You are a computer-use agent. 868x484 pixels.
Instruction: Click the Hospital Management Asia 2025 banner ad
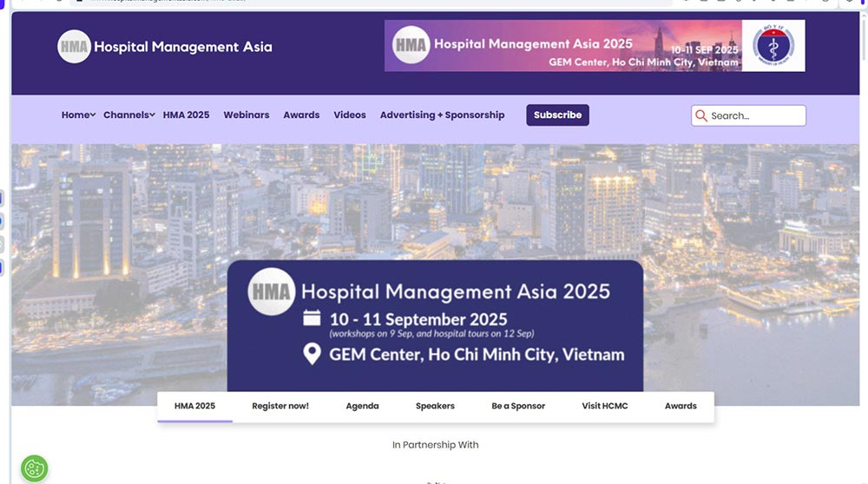(595, 45)
